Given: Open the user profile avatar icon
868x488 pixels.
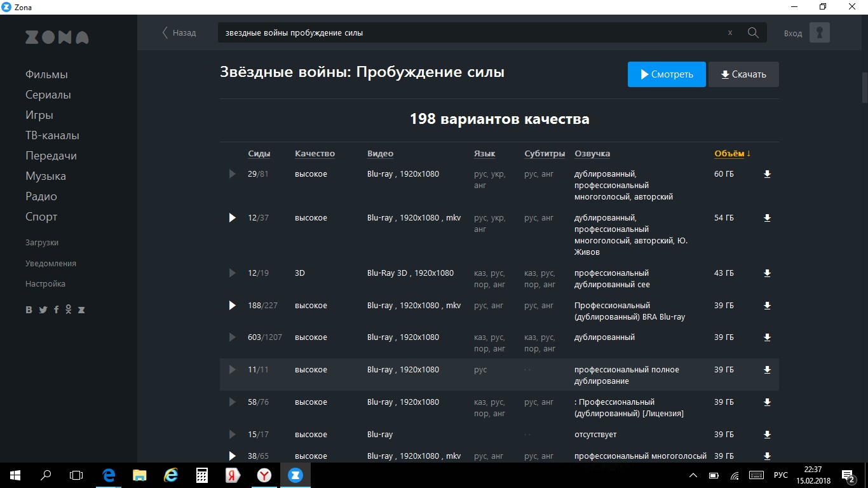Looking at the screenshot, I should [x=820, y=32].
